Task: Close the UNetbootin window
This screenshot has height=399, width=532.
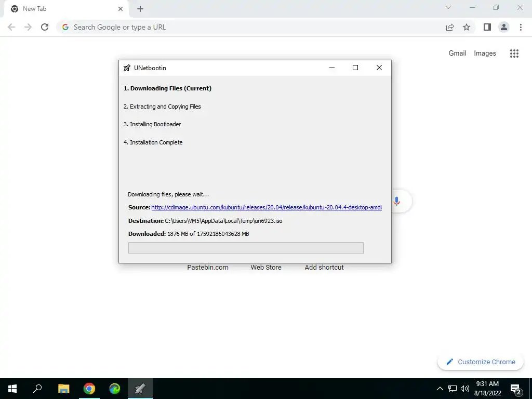Action: [x=379, y=68]
